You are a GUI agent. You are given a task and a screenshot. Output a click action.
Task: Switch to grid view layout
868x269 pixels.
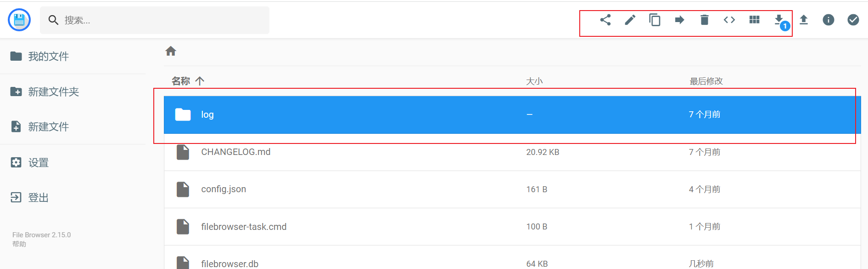tap(753, 20)
